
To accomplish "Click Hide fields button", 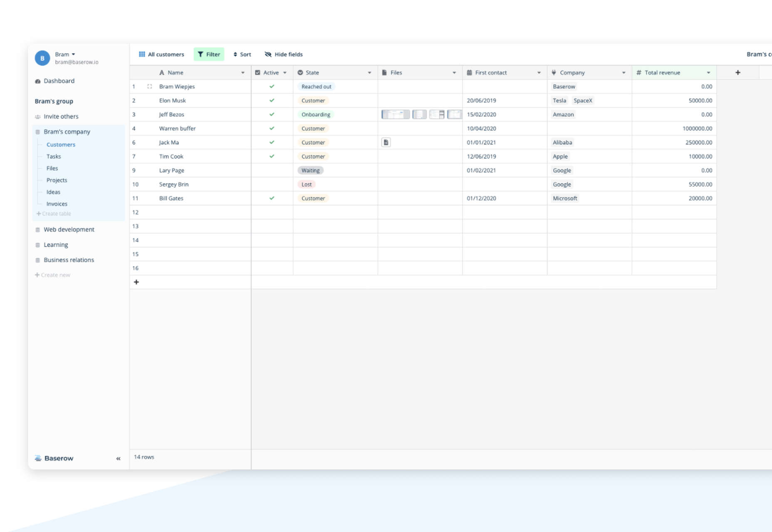I will (284, 54).
